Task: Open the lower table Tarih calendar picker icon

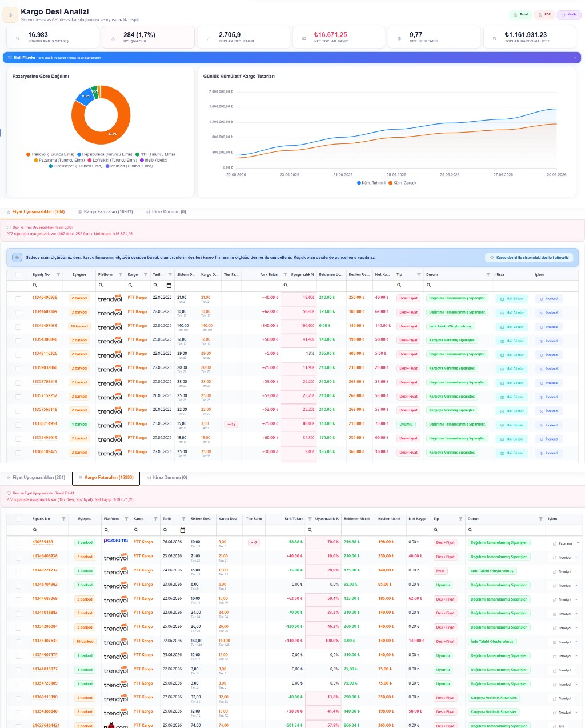Action: [x=183, y=530]
